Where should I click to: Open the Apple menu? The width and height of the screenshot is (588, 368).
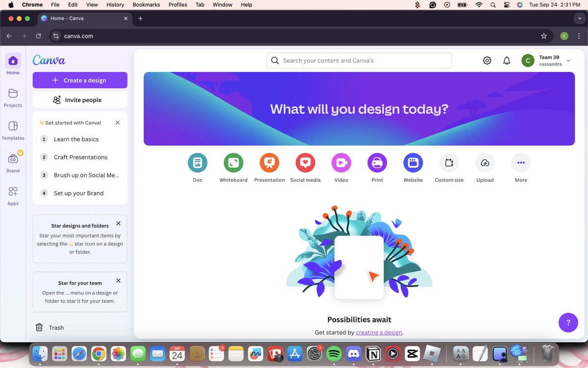pos(11,4)
